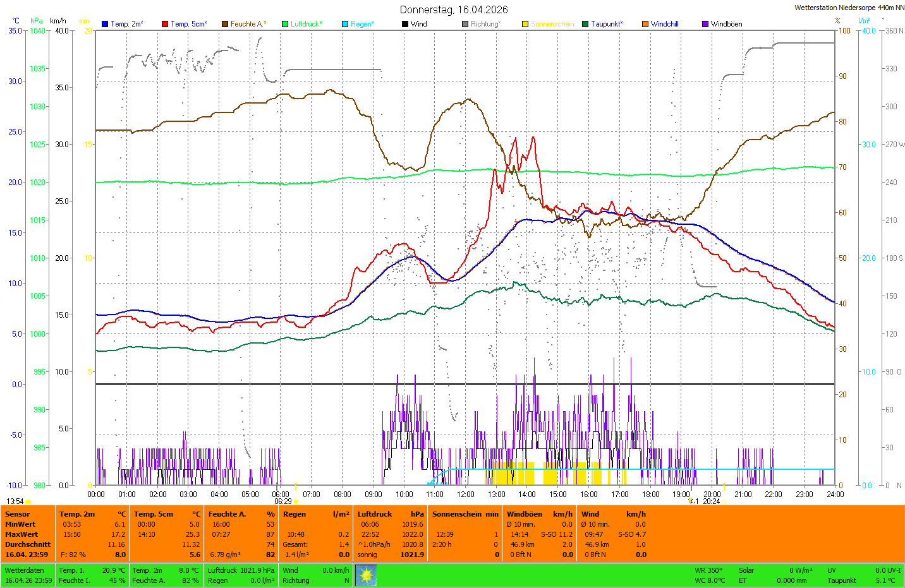Viewport: 905px width, 588px height.
Task: Click the sunny weather icon in status bar
Action: coord(366,575)
